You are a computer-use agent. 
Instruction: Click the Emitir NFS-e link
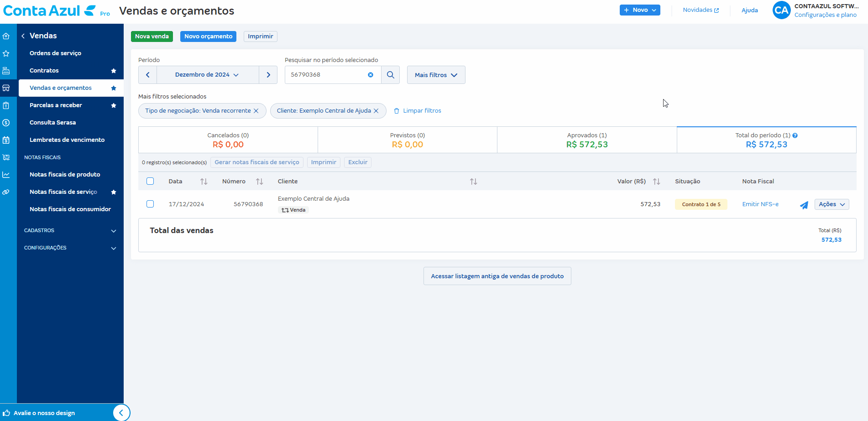(760, 204)
